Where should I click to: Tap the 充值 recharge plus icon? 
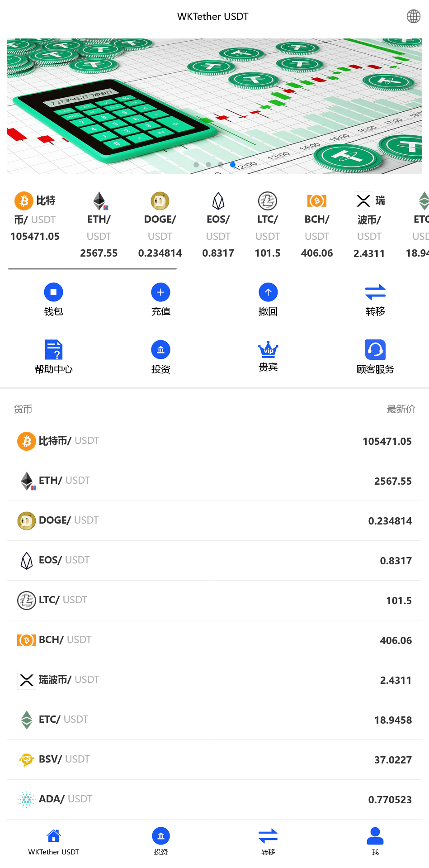click(160, 292)
